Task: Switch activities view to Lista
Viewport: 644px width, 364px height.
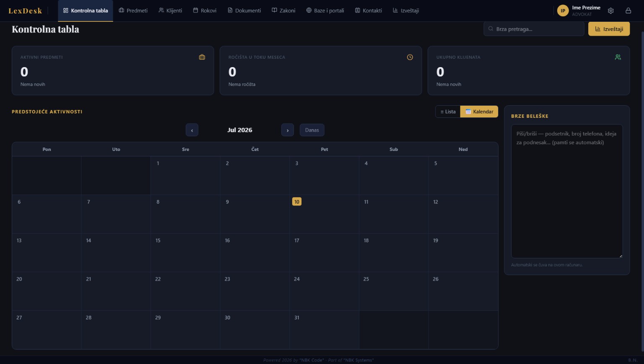Action: 448,112
